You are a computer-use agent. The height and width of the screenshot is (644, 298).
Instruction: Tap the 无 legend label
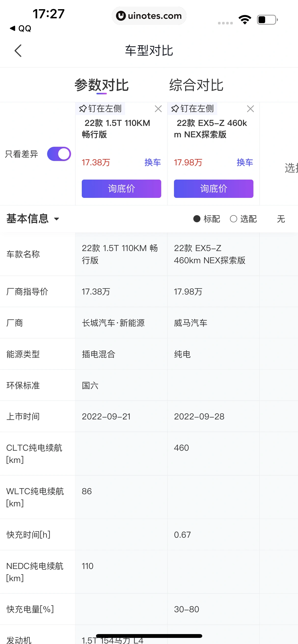click(x=281, y=219)
